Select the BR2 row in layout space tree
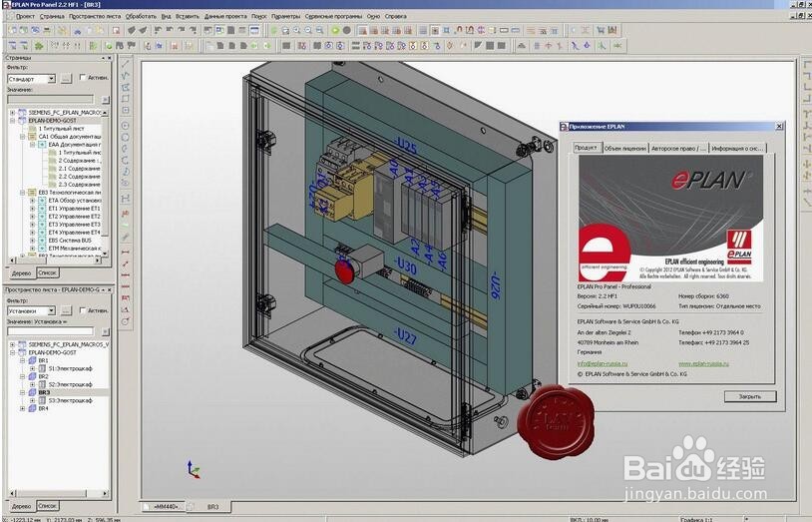Viewport: 812px width, 522px height. [44, 376]
